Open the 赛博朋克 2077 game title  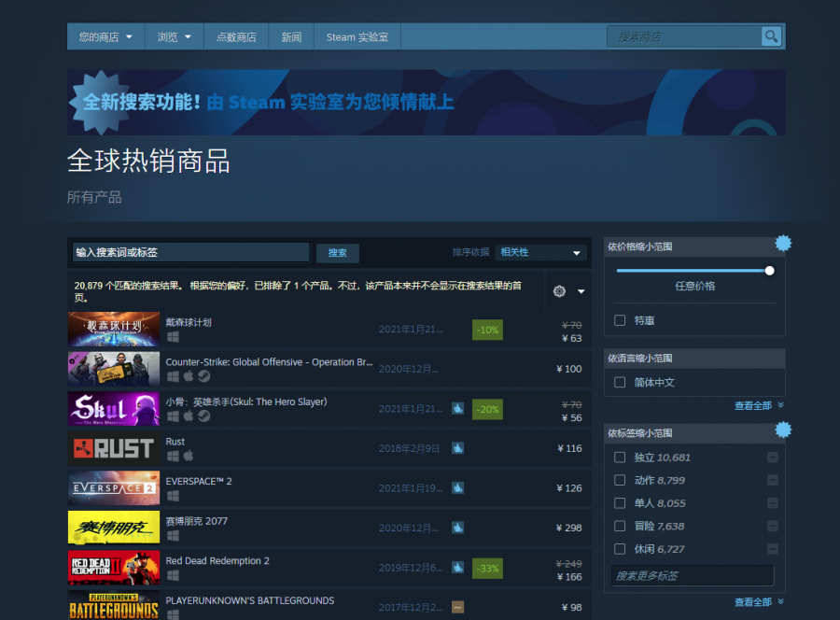pyautogui.click(x=197, y=521)
